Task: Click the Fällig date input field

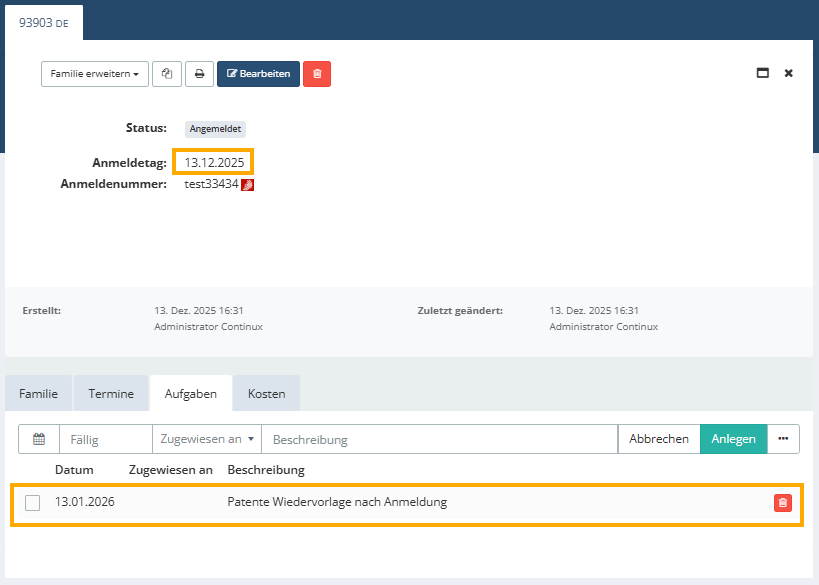Action: [106, 439]
